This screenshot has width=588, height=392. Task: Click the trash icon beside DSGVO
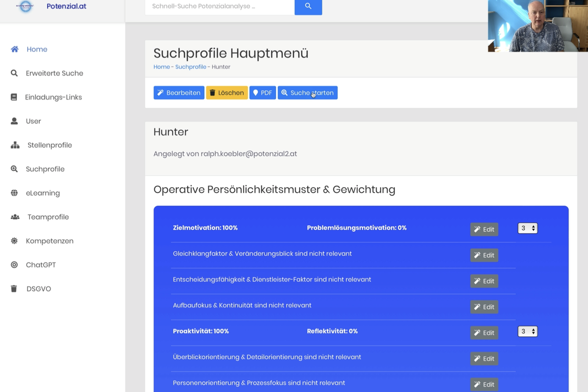coord(14,289)
